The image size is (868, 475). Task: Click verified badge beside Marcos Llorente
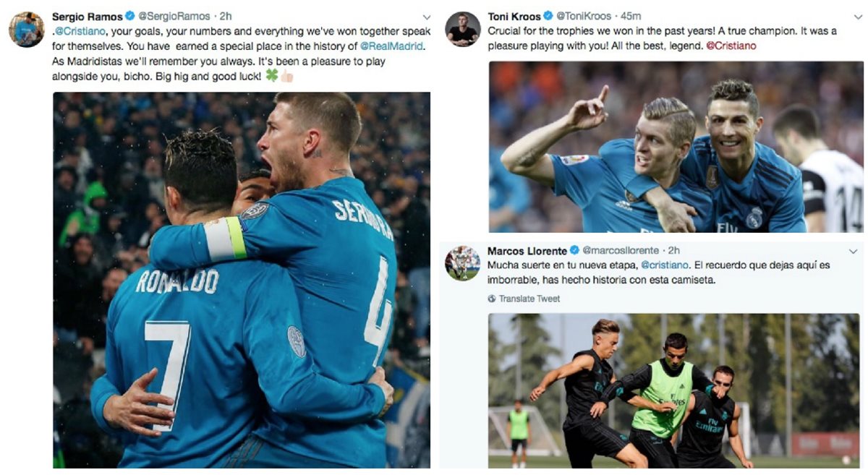click(574, 250)
